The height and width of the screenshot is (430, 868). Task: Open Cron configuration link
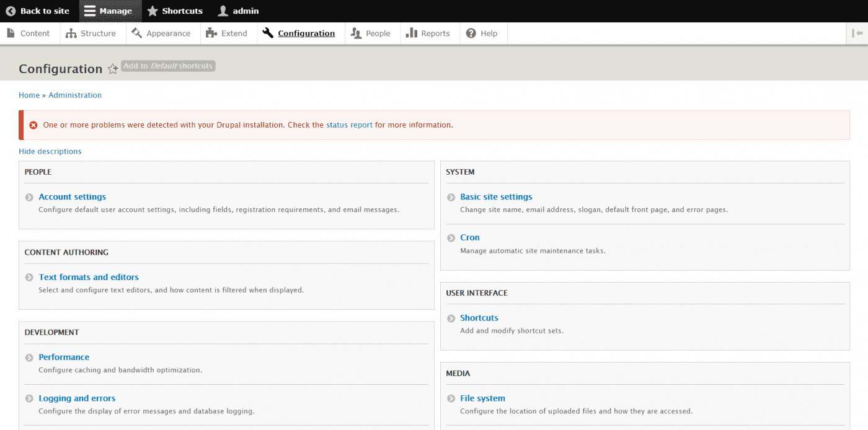pos(470,238)
